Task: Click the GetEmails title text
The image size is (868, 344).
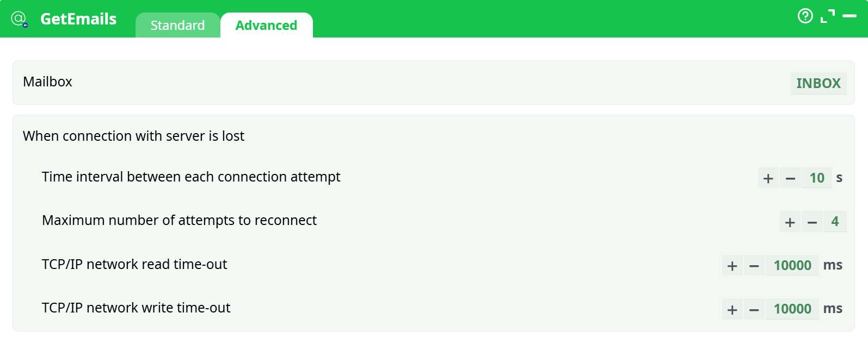Action: click(78, 18)
